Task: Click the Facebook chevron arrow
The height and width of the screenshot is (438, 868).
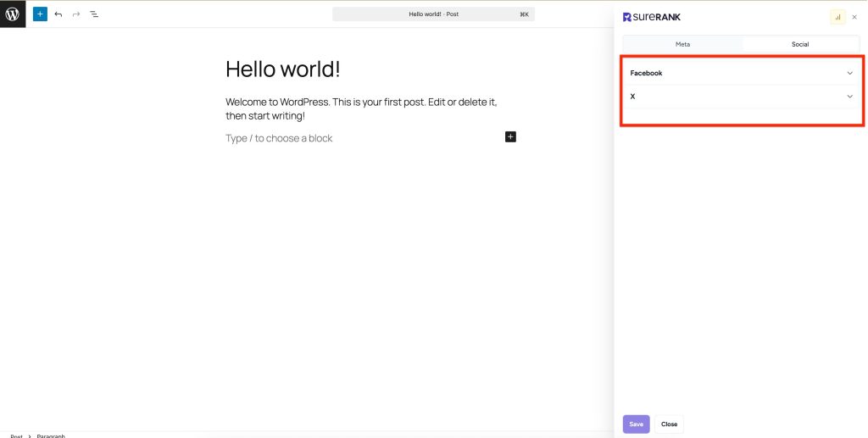Action: pyautogui.click(x=849, y=73)
